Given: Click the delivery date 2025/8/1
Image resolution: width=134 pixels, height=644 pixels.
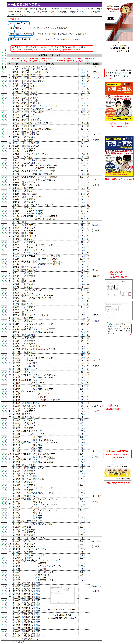Looking at the screenshot, I should (x=96, y=361).
